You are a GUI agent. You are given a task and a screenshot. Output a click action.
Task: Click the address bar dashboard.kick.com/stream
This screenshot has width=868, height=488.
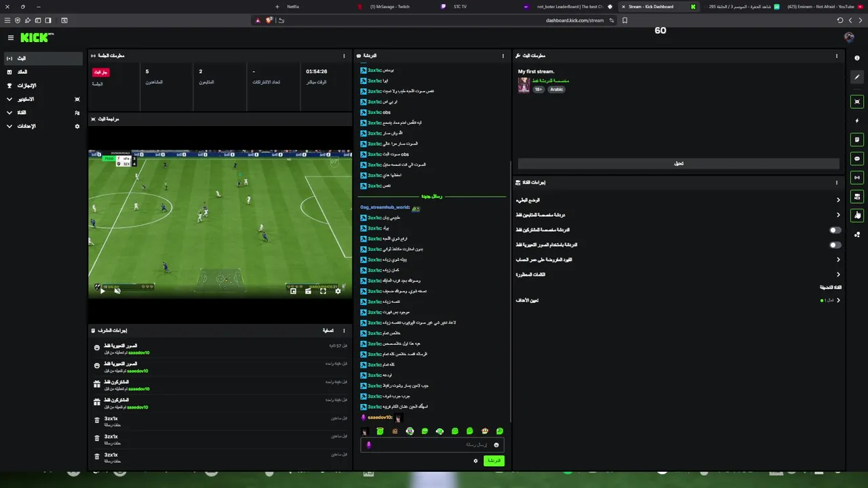(574, 20)
